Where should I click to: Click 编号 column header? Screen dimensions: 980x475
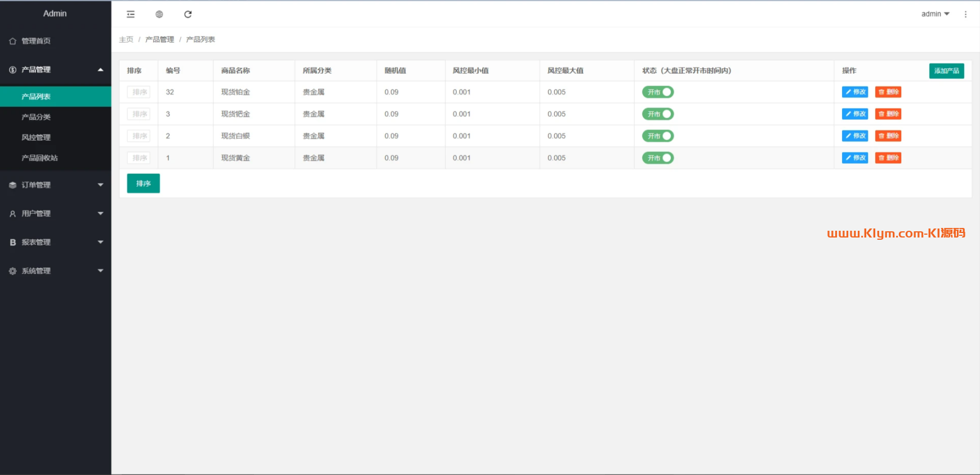tap(173, 71)
